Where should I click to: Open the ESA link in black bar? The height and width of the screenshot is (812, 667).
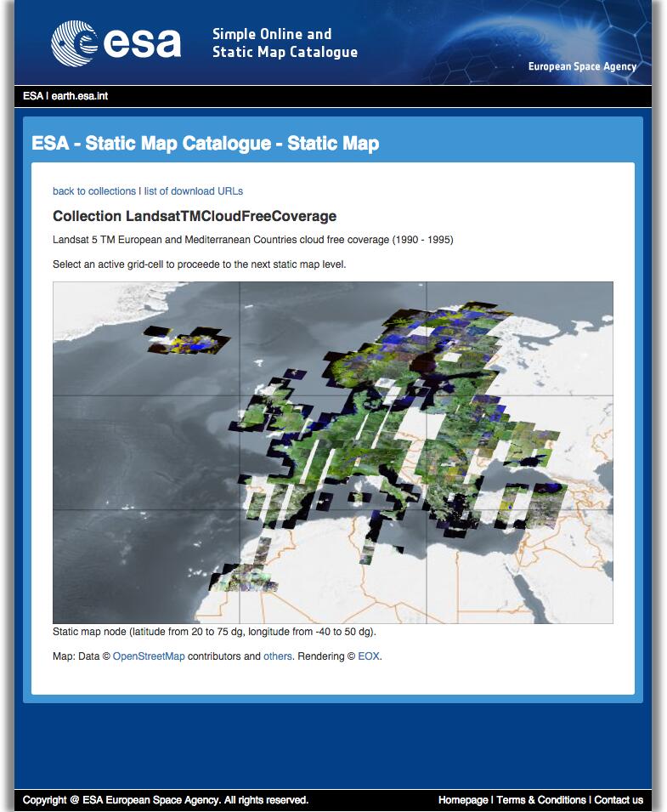32,96
